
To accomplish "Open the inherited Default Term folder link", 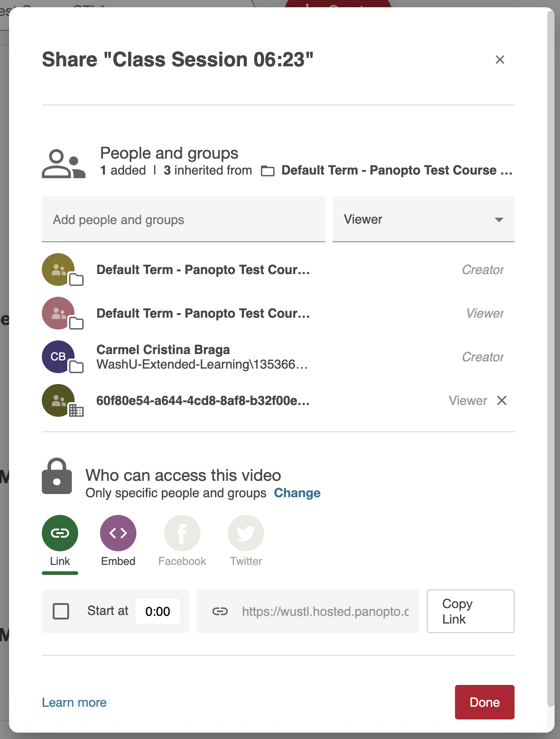I will click(x=395, y=170).
